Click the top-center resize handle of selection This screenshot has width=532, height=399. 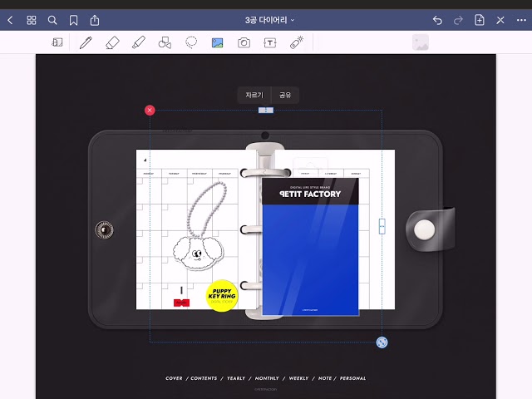tap(266, 111)
